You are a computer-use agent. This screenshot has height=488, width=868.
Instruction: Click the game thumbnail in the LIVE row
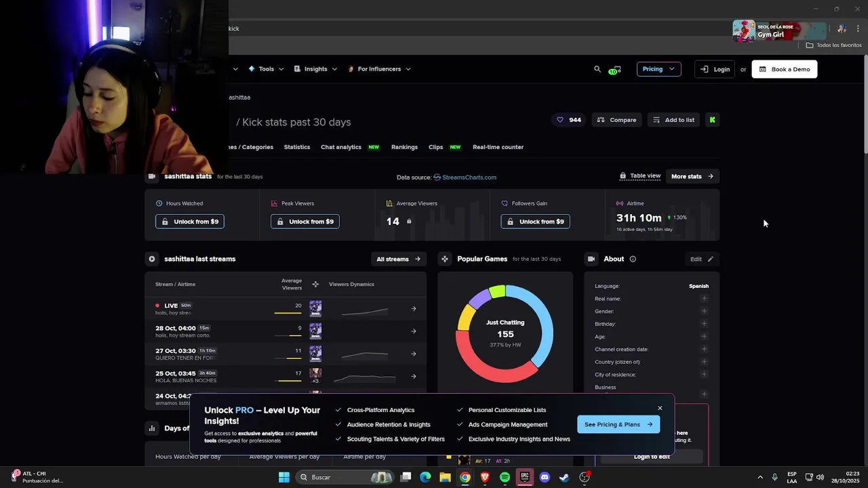tap(315, 308)
